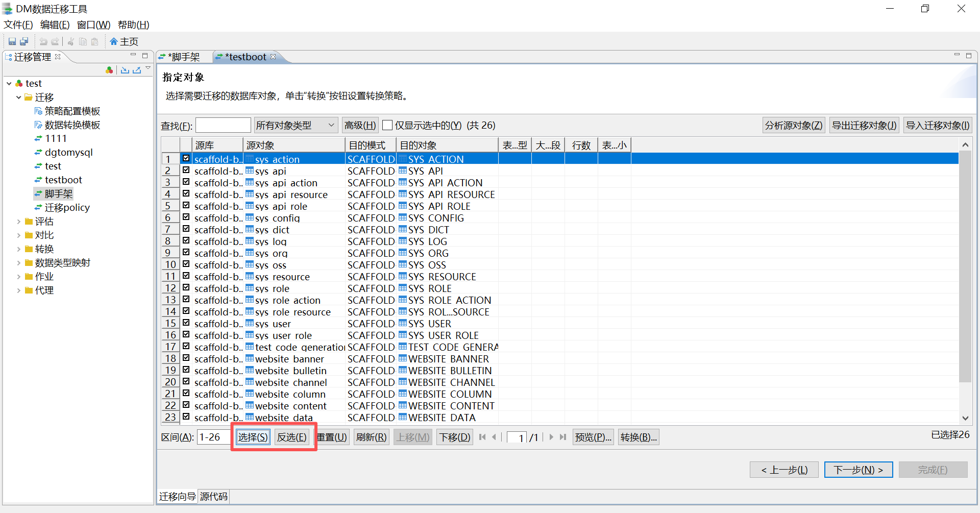Expand the 对比 folder

point(19,235)
